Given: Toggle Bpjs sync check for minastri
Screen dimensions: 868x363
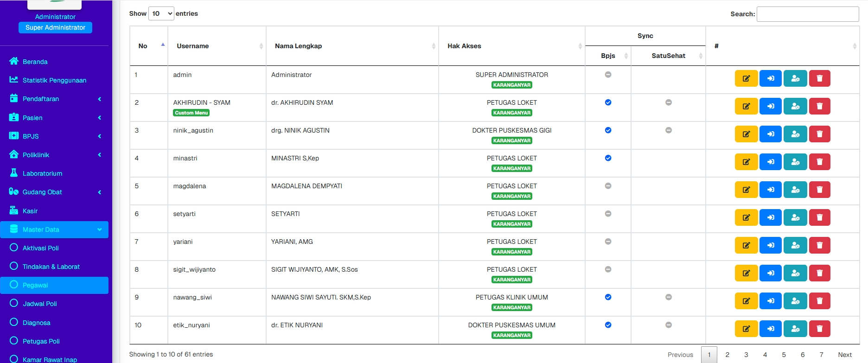Looking at the screenshot, I should tap(608, 158).
